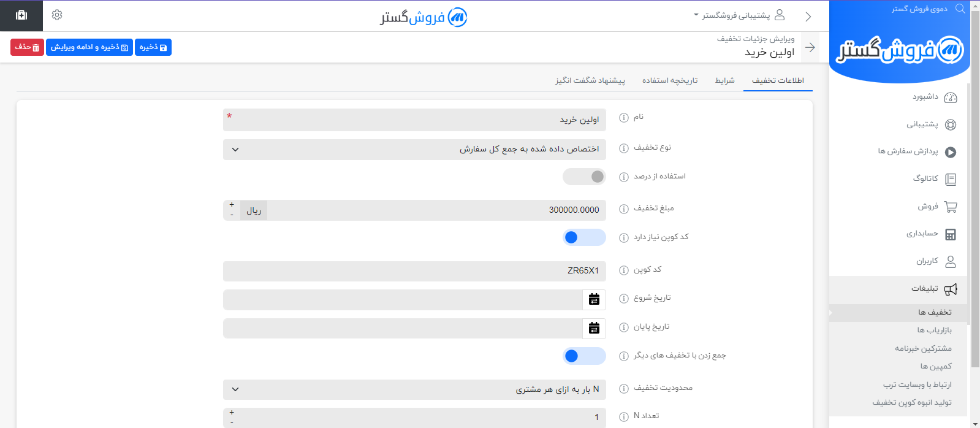Viewport: 980px width, 428px height.
Task: Open پشتیبانی support icon in sidebar
Action: [951, 124]
